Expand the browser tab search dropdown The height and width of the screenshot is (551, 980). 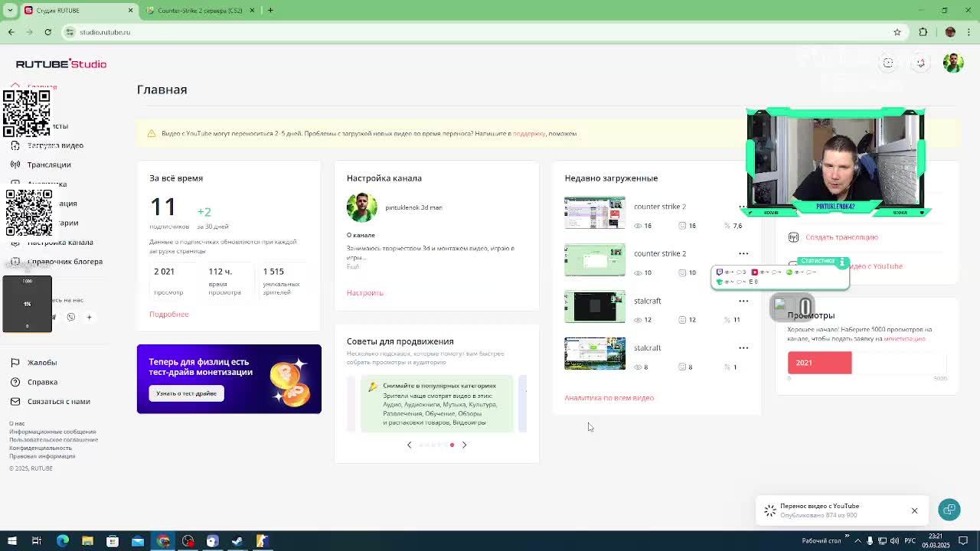click(11, 10)
